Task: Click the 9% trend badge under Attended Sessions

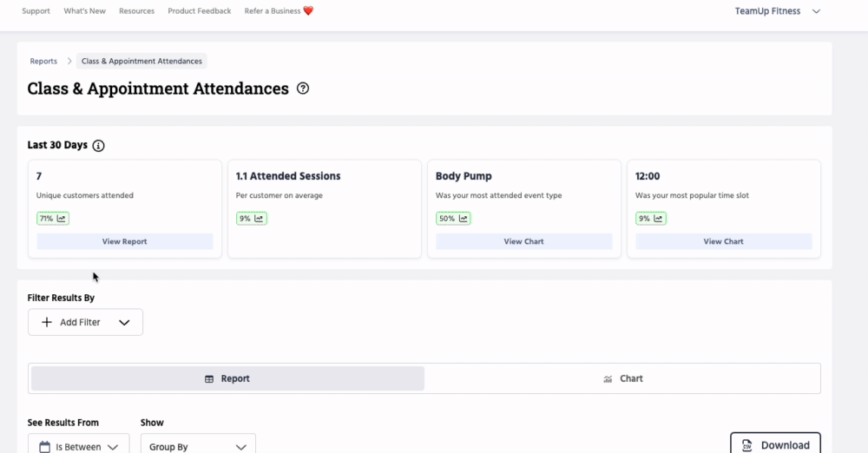Action: point(252,219)
